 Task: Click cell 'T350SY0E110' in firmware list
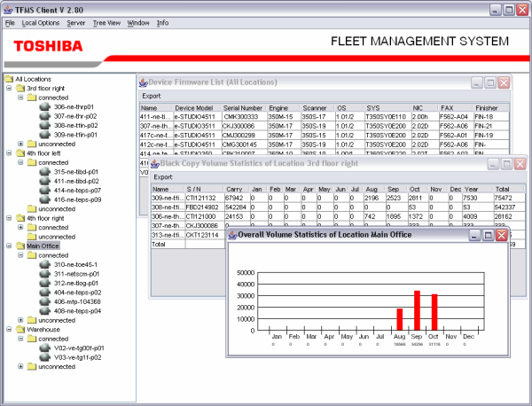click(387, 117)
